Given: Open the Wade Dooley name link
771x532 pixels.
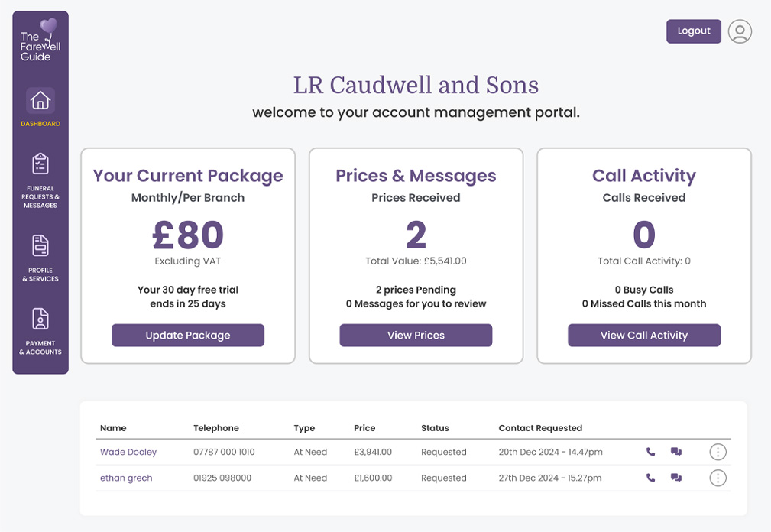Looking at the screenshot, I should coord(128,452).
